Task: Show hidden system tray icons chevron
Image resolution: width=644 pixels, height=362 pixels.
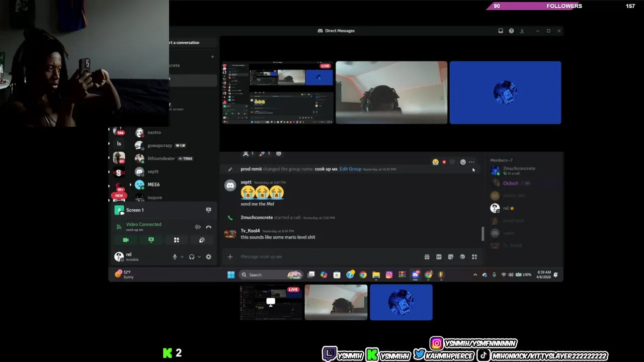Action: (x=475, y=275)
